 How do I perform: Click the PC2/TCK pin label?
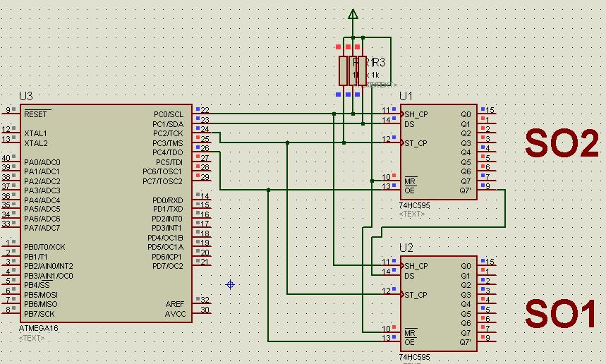(x=168, y=133)
